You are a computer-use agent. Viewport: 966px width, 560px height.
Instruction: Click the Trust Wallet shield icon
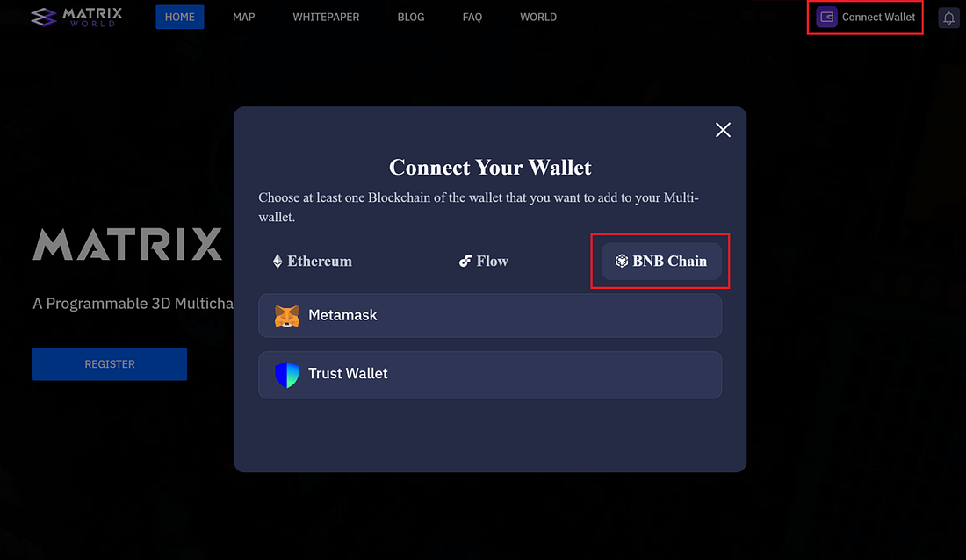(286, 374)
